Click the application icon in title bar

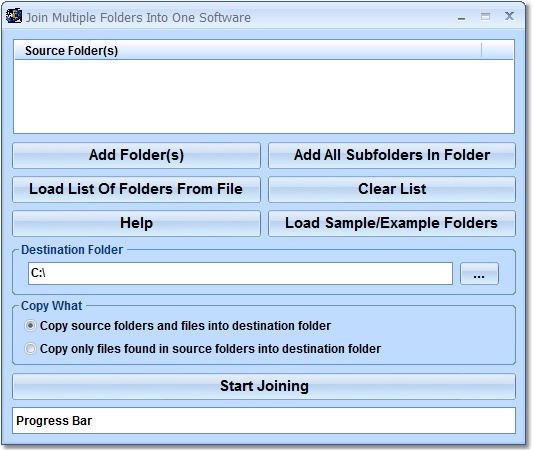coord(14,16)
